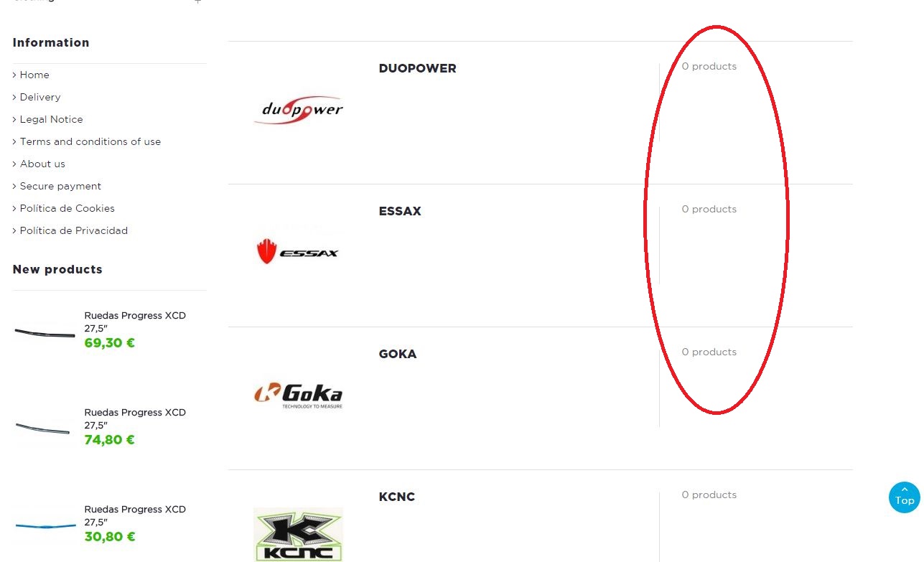The image size is (924, 562).
Task: Visit the About us page
Action: pos(42,164)
